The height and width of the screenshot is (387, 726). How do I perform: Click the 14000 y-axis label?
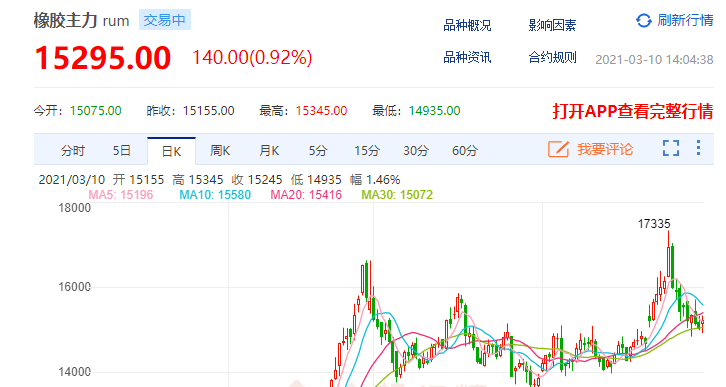point(75,372)
